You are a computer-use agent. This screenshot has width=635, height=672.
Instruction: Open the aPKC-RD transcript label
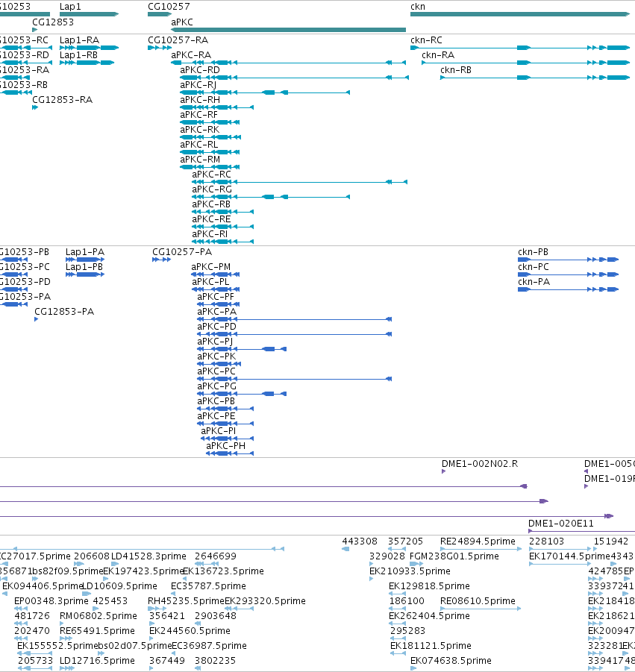tap(200, 70)
